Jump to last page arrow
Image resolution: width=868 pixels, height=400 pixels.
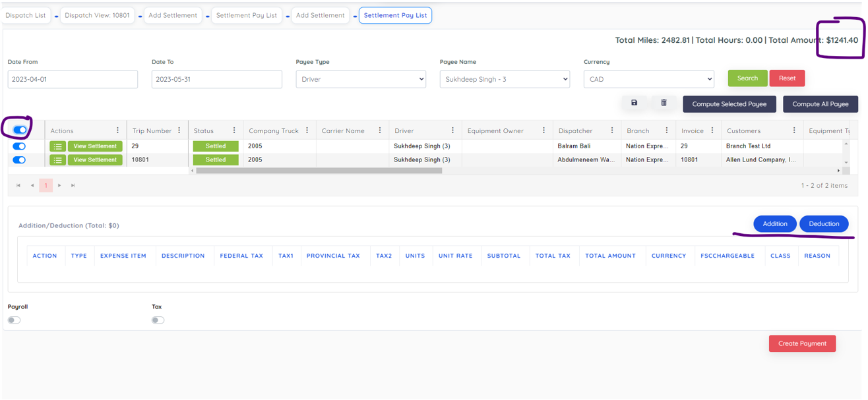pos(73,186)
